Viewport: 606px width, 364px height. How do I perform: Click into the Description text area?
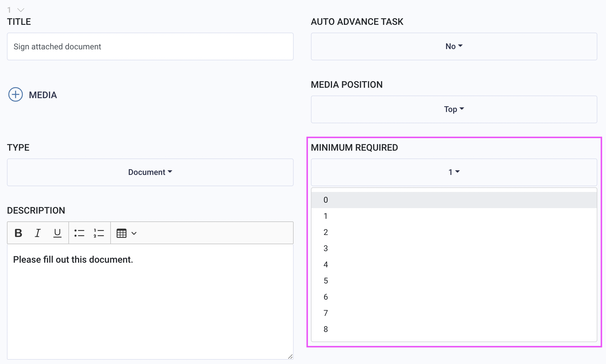click(150, 302)
